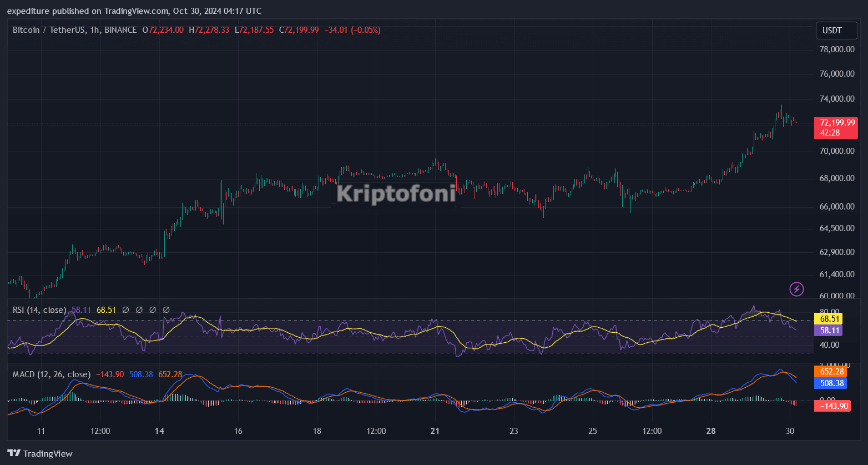
Task: Click the last ∅ icon in RSI legend
Action: [x=165, y=309]
